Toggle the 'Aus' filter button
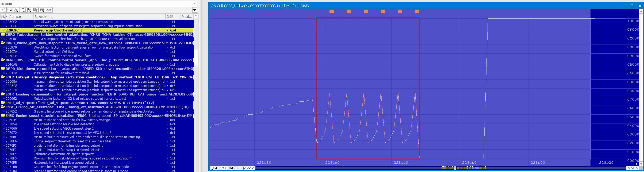Image resolution: width=644 pixels, height=172 pixels. coord(48,10)
